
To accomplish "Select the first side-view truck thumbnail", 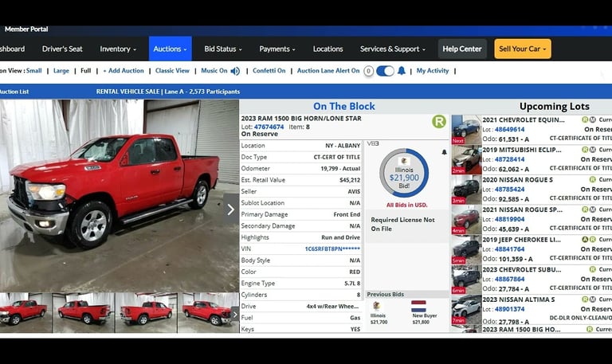I will pyautogui.click(x=25, y=313).
